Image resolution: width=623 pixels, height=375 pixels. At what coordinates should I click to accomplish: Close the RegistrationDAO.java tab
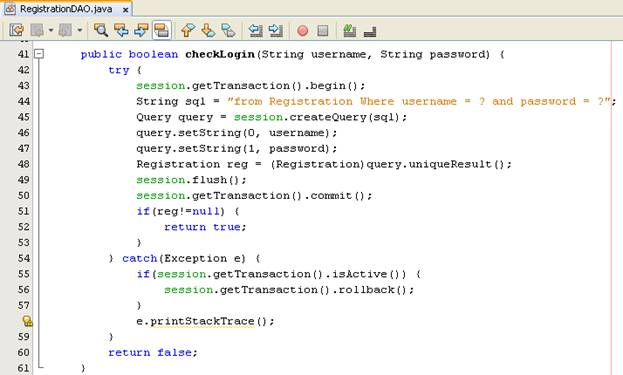[125, 10]
